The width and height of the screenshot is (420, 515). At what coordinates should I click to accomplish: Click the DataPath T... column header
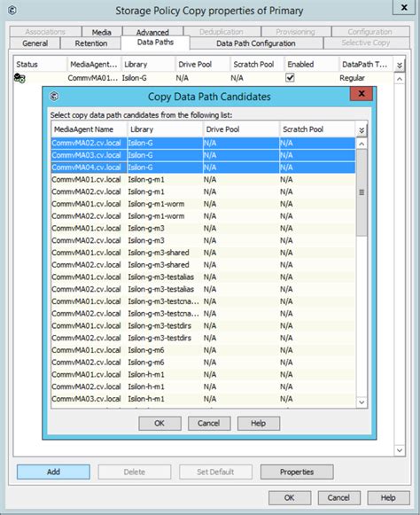[366, 65]
